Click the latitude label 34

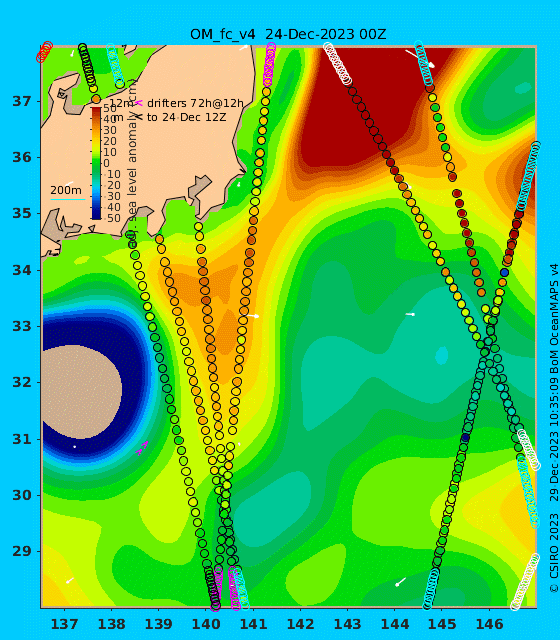22,270
